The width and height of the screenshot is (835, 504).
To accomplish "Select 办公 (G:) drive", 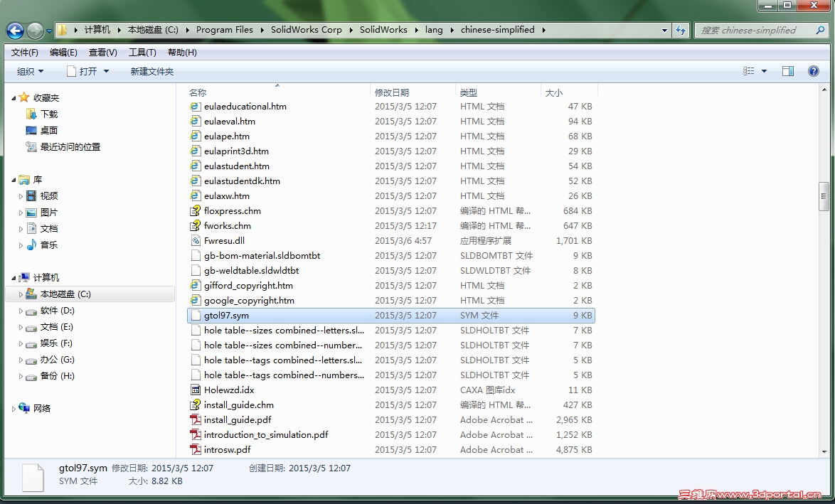I will 57,360.
